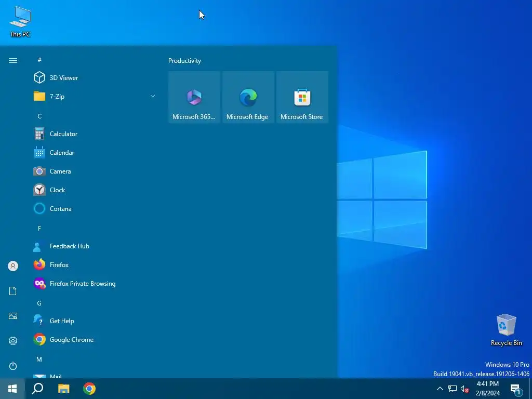Screen dimensions: 532x399
Task: Open the 7-Zip folder entry
Action: click(94, 96)
